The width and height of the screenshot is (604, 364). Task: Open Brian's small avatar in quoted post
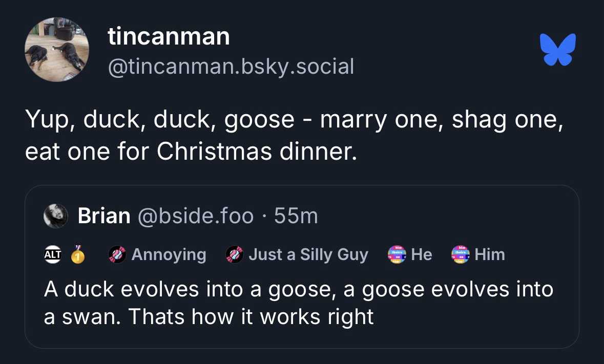[x=56, y=216]
